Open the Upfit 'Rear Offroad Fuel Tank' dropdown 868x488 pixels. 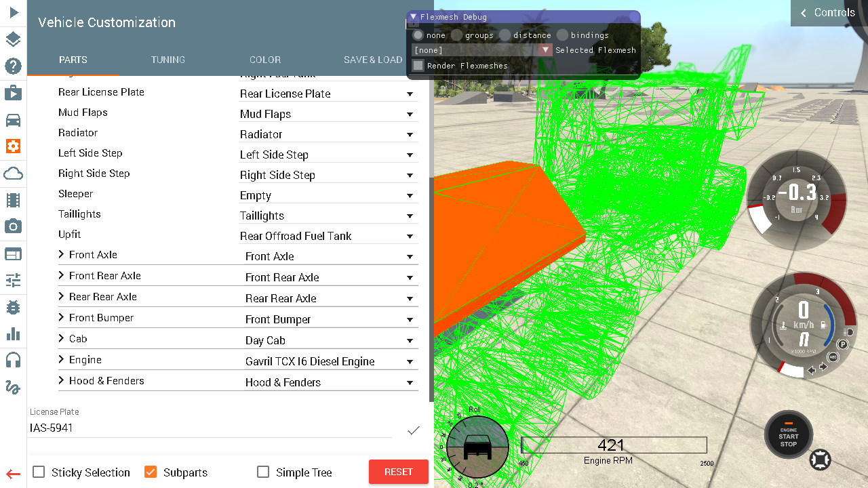tap(328, 236)
